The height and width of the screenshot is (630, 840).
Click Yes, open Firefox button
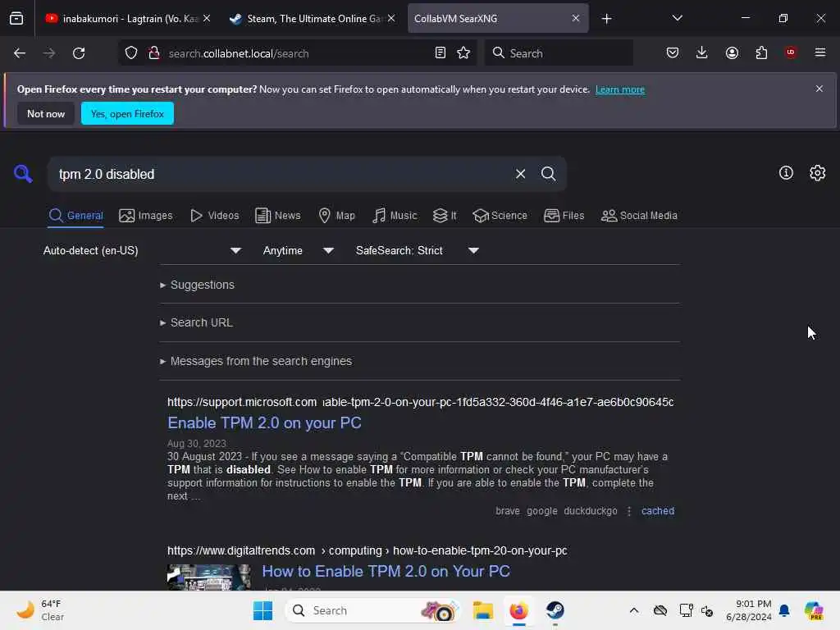click(x=127, y=113)
